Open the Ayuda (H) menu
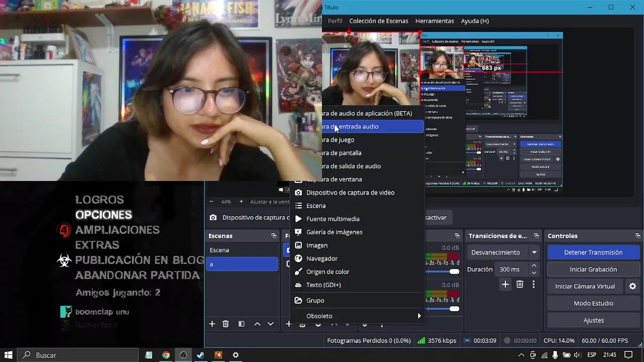Image resolution: width=644 pixels, height=362 pixels. [475, 21]
